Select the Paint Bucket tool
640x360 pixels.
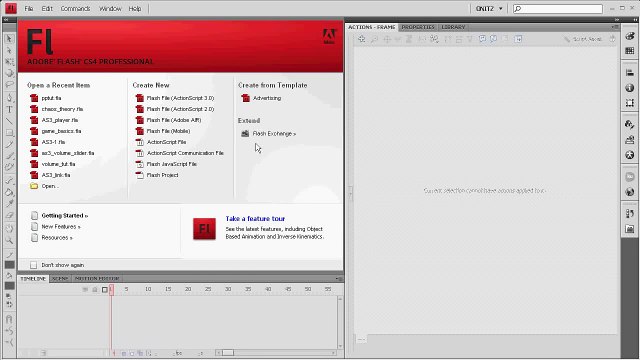(9, 192)
